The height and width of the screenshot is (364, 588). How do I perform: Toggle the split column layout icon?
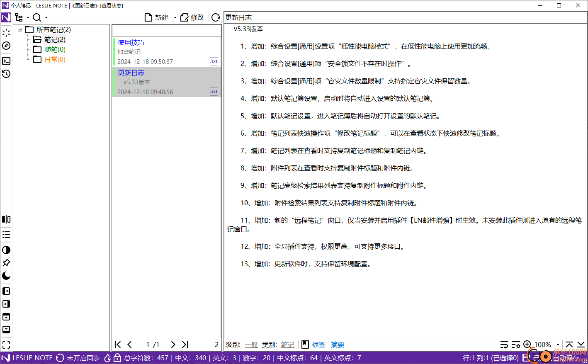point(6,219)
